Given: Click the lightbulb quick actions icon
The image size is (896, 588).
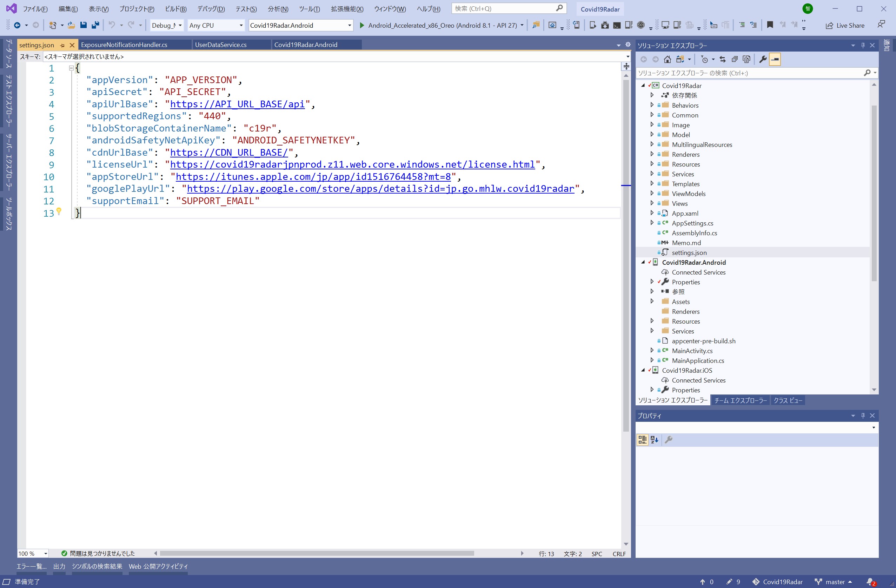Looking at the screenshot, I should [x=59, y=211].
